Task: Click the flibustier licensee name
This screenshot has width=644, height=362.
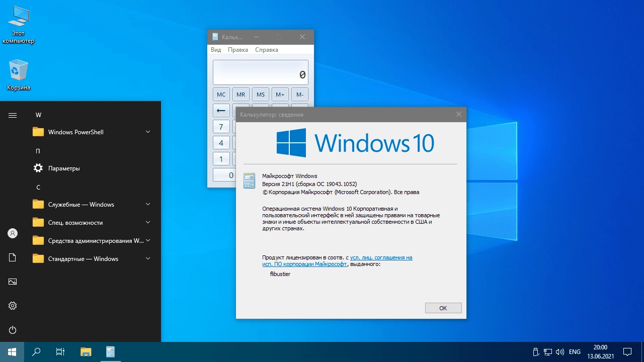Action: (x=280, y=274)
